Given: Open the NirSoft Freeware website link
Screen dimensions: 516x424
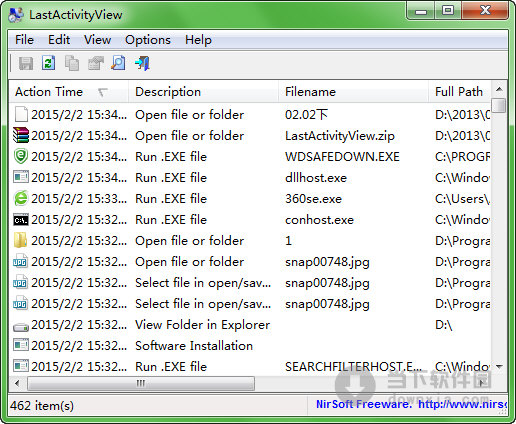Looking at the screenshot, I should click(x=411, y=404).
